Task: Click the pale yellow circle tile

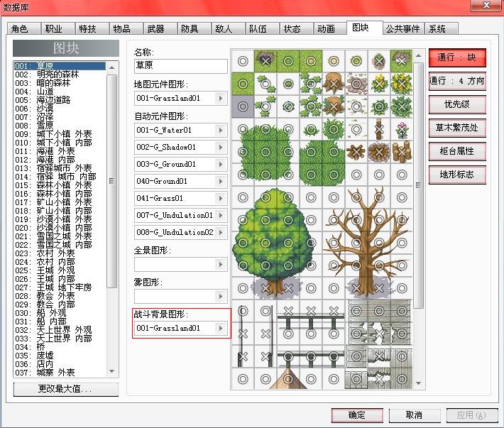Action: (x=334, y=61)
